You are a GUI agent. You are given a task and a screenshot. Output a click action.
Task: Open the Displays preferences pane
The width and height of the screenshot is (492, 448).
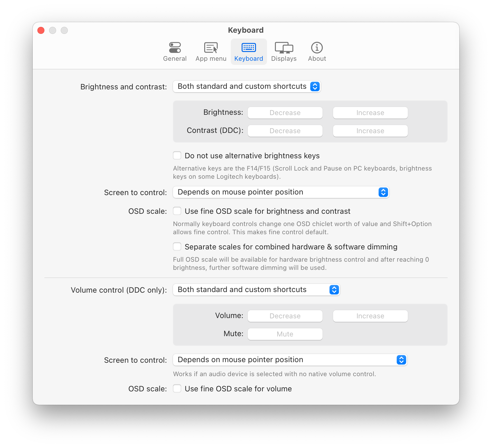(x=284, y=51)
